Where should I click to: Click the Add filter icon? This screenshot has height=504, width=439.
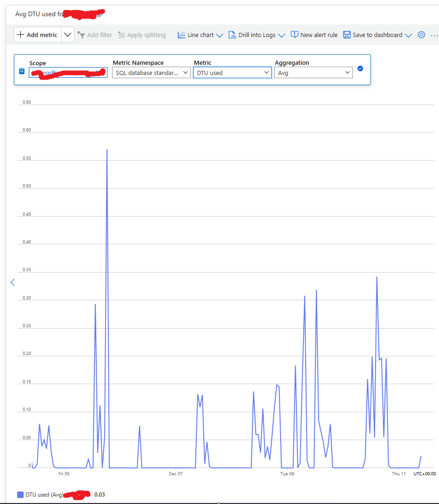(x=81, y=35)
